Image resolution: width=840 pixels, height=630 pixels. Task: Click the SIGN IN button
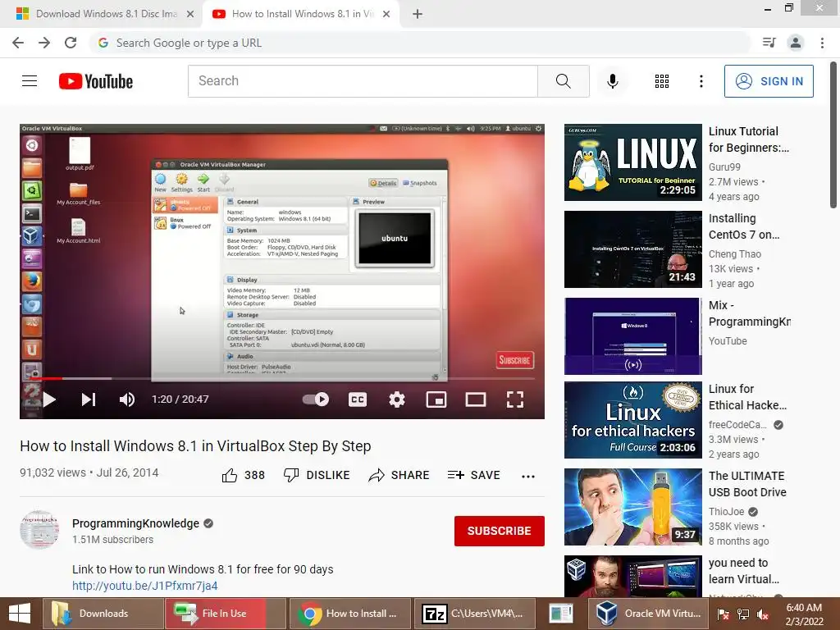769,81
